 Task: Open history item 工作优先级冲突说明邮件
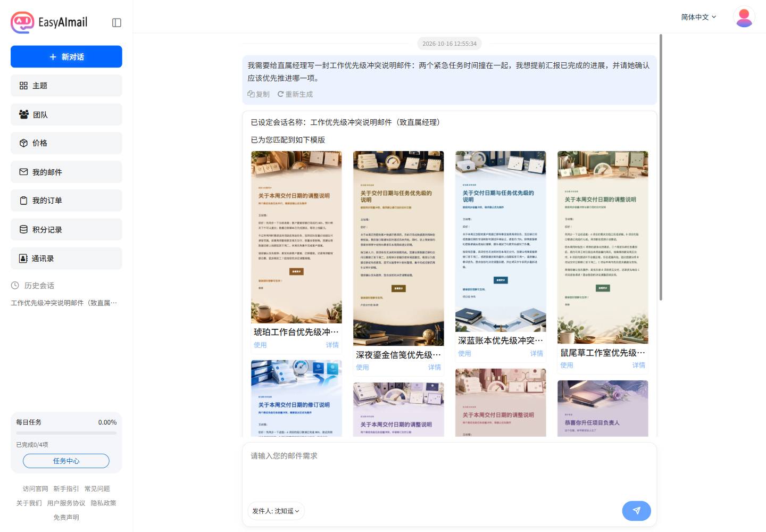tap(64, 303)
